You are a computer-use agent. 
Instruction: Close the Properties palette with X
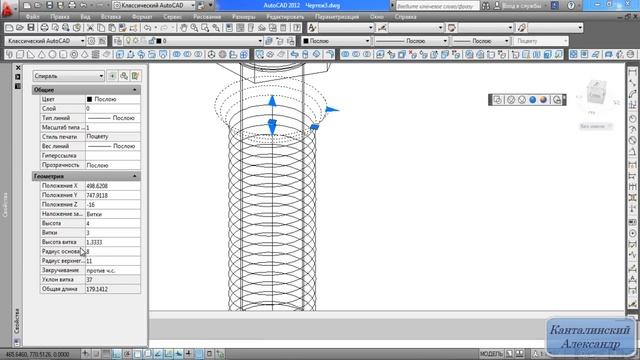18,68
